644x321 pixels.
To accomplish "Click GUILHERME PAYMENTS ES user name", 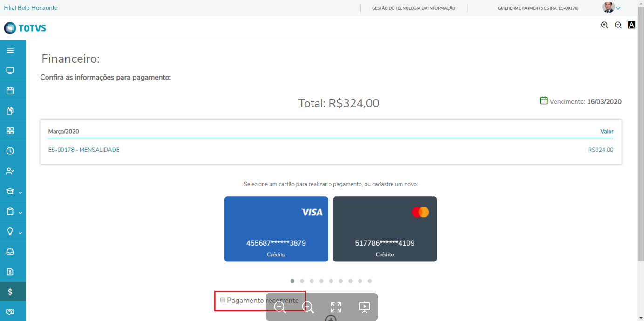I will [538, 8].
